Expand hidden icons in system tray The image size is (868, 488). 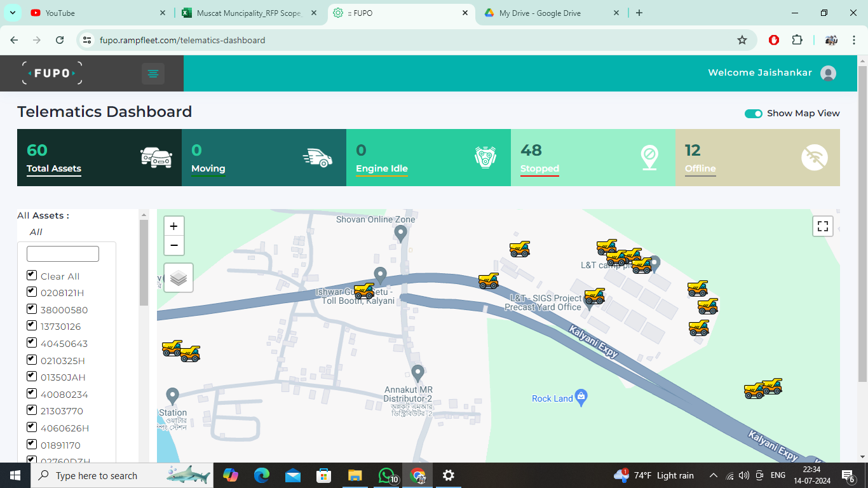pyautogui.click(x=713, y=475)
